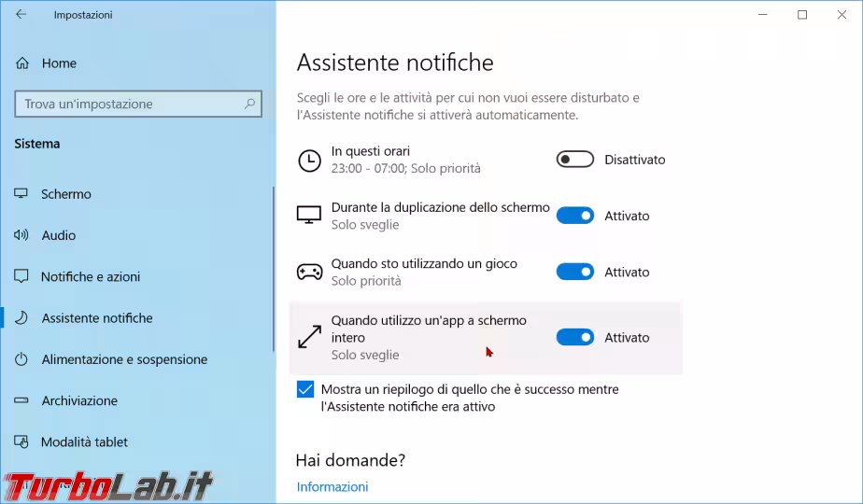Image resolution: width=863 pixels, height=504 pixels.
Task: Click the gamepad icon for game rule
Action: 309,272
